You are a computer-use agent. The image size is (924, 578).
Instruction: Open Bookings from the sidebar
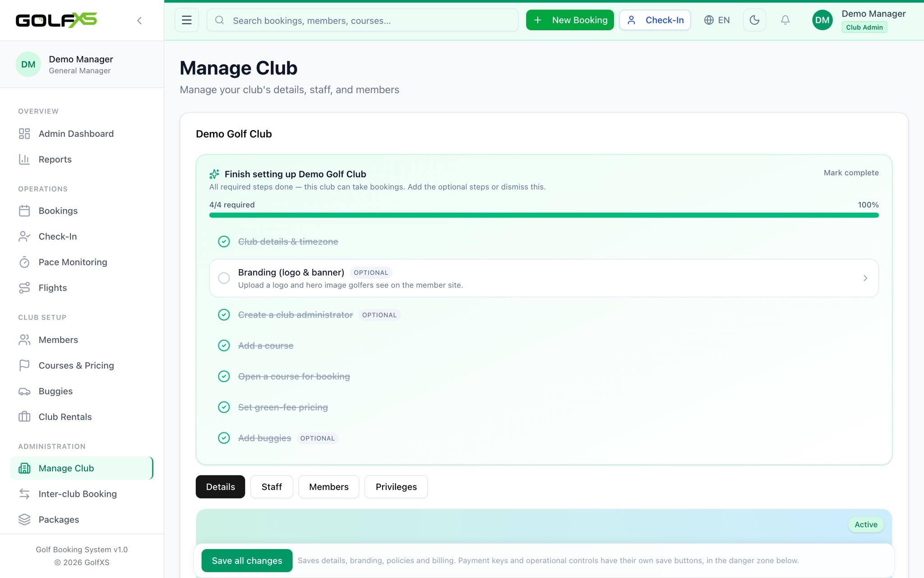click(82, 211)
